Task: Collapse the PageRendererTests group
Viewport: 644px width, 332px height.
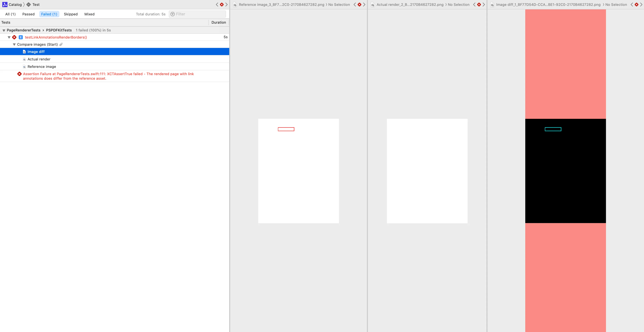Action: [x=4, y=30]
